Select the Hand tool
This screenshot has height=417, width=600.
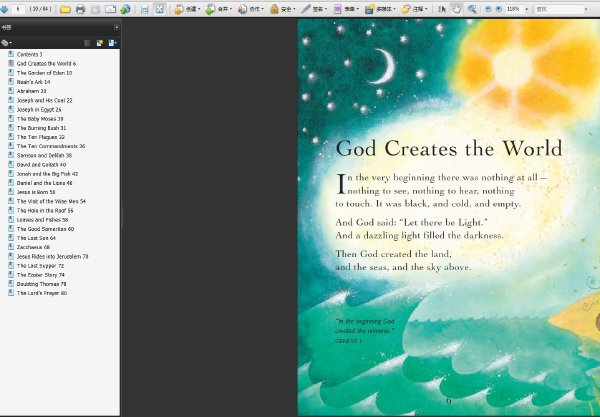click(x=457, y=9)
